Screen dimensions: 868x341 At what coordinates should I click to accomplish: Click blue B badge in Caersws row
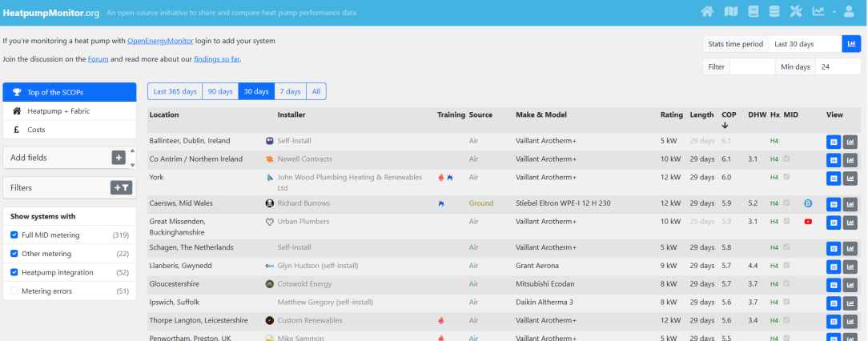tap(808, 203)
